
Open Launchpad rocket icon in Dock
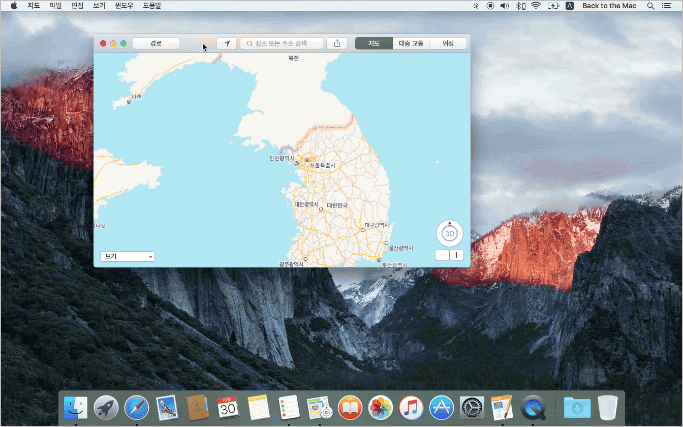coord(106,408)
